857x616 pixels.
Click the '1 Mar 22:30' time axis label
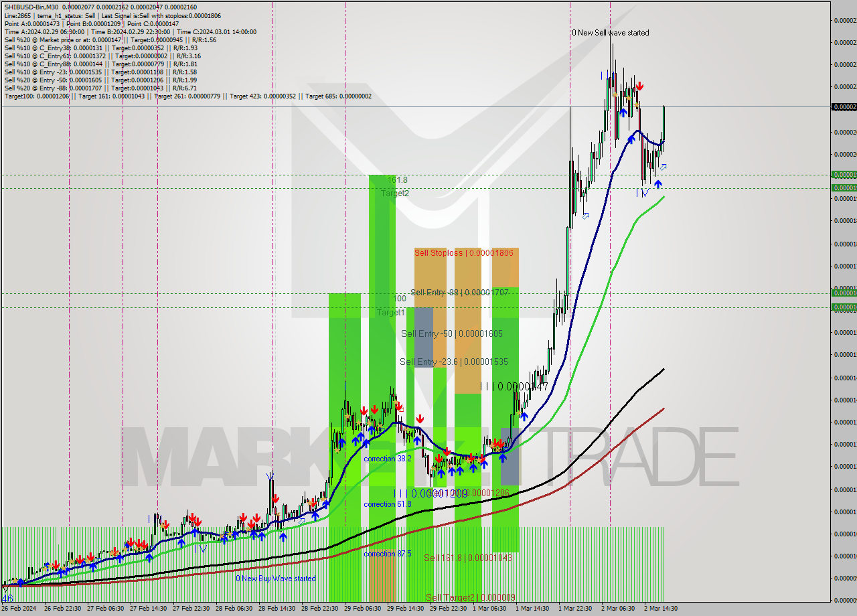click(576, 609)
